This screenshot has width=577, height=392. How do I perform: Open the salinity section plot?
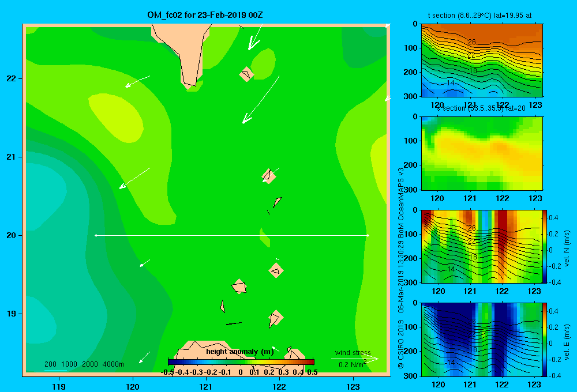pos(482,153)
